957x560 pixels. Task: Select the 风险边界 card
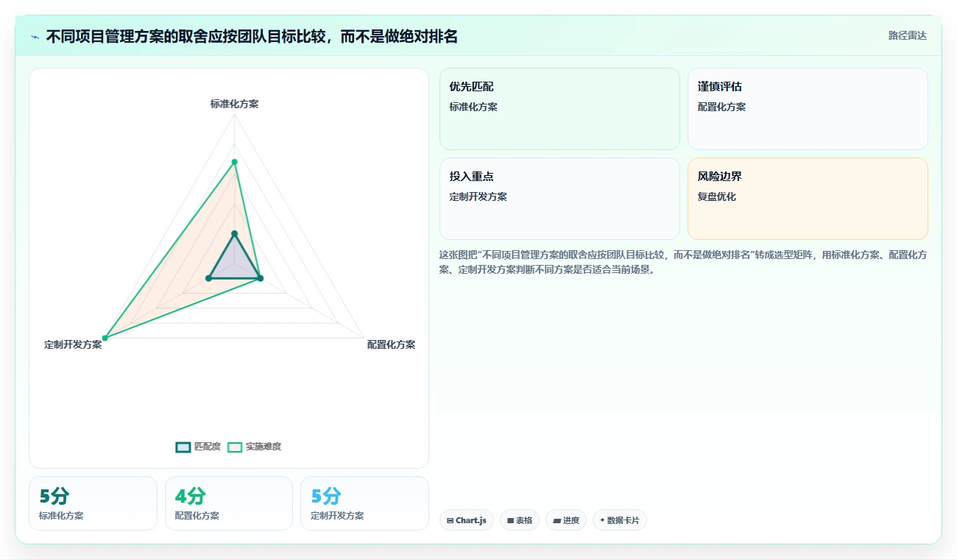pyautogui.click(x=808, y=199)
